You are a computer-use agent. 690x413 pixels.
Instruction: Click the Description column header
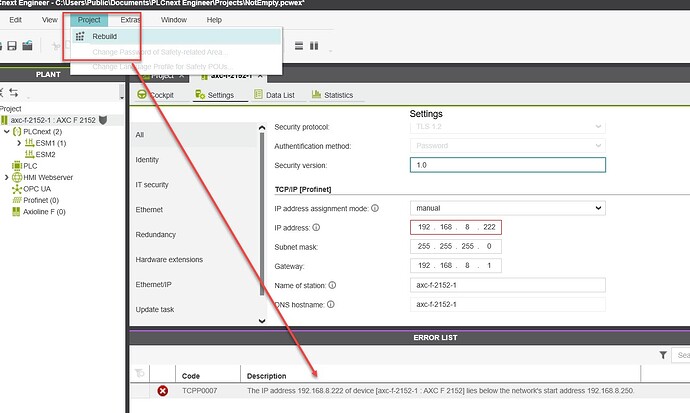pyautogui.click(x=267, y=376)
